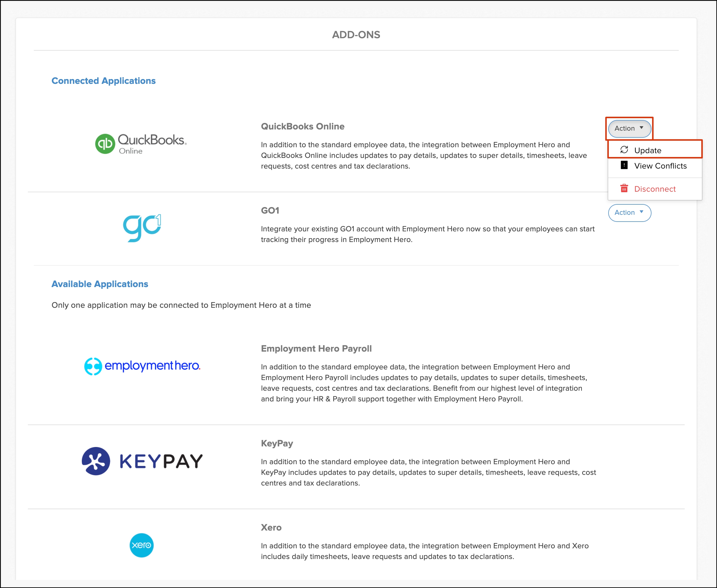The image size is (717, 588).
Task: Click the red Disconnect trash icon
Action: [624, 188]
